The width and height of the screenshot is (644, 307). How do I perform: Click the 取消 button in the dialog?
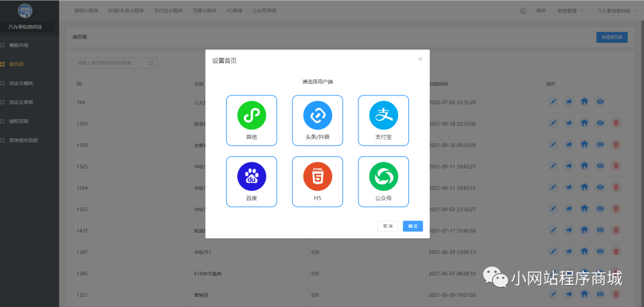click(x=388, y=226)
